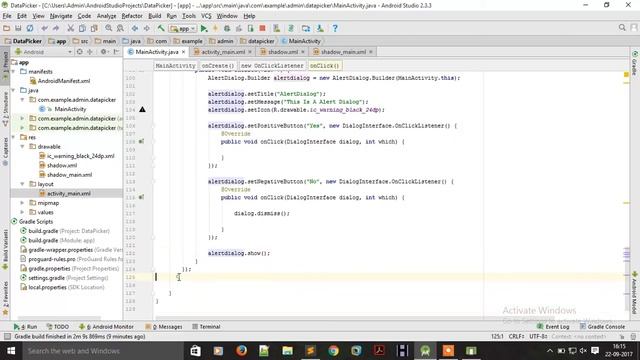
Task: Click the warning triangle gutter icon on line 104
Action: pos(142,109)
